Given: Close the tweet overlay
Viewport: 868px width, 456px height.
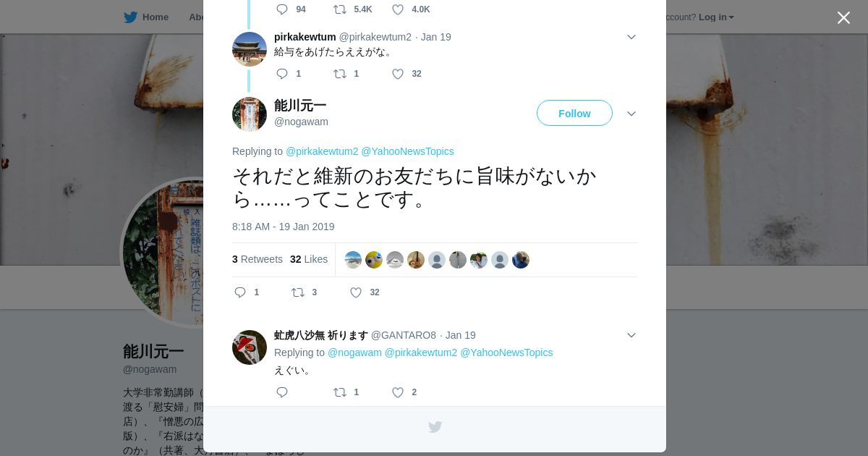Looking at the screenshot, I should [x=843, y=17].
